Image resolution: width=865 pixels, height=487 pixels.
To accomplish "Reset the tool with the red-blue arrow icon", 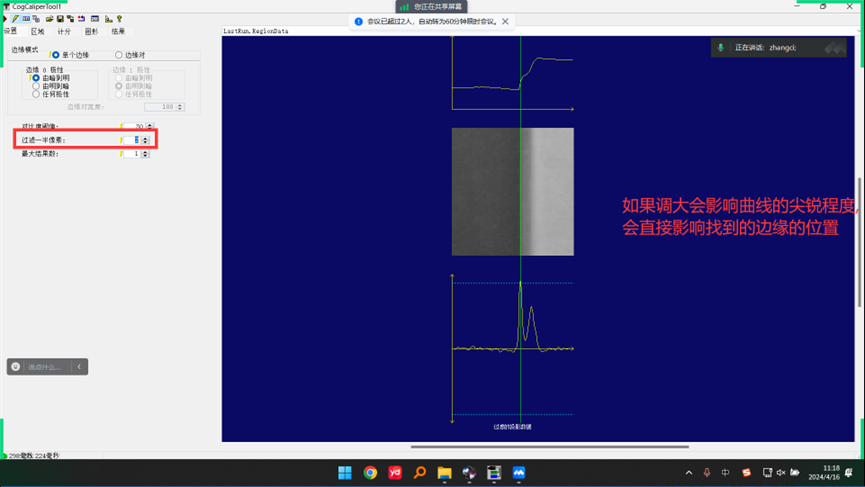I will pos(81,19).
